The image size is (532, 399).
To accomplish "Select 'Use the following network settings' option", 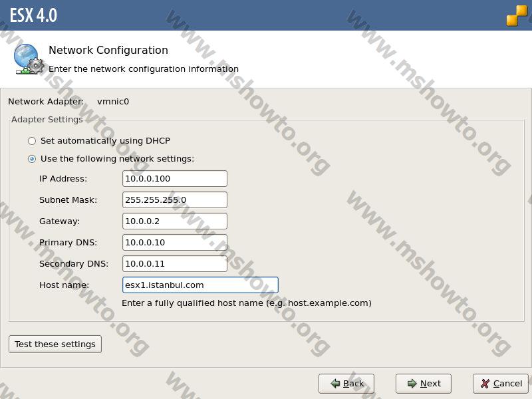I will pos(32,159).
